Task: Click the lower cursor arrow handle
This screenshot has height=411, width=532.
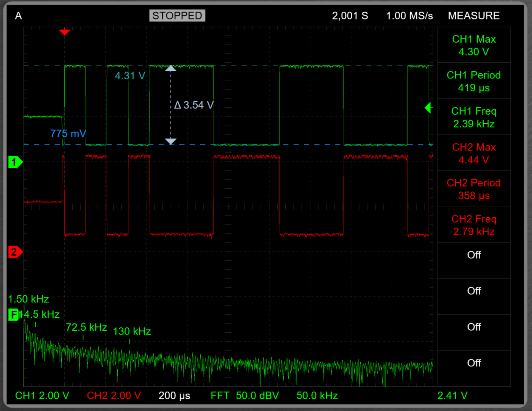Action: click(171, 141)
